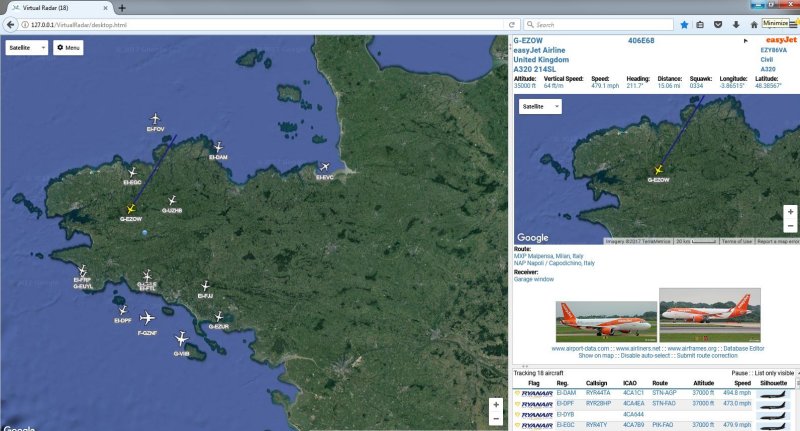Sort the aircraft list by Callsign column
The width and height of the screenshot is (800, 431).
(596, 383)
